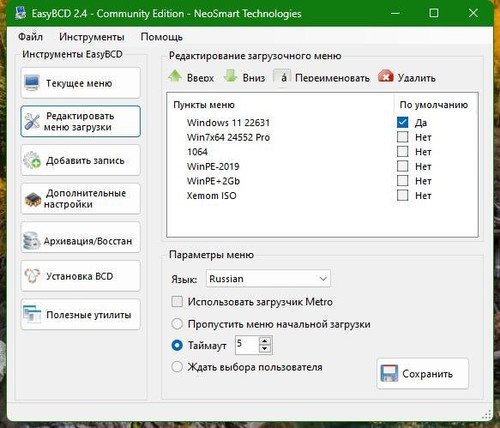Open the Язык Russian dropdown
500x428 pixels.
point(268,278)
